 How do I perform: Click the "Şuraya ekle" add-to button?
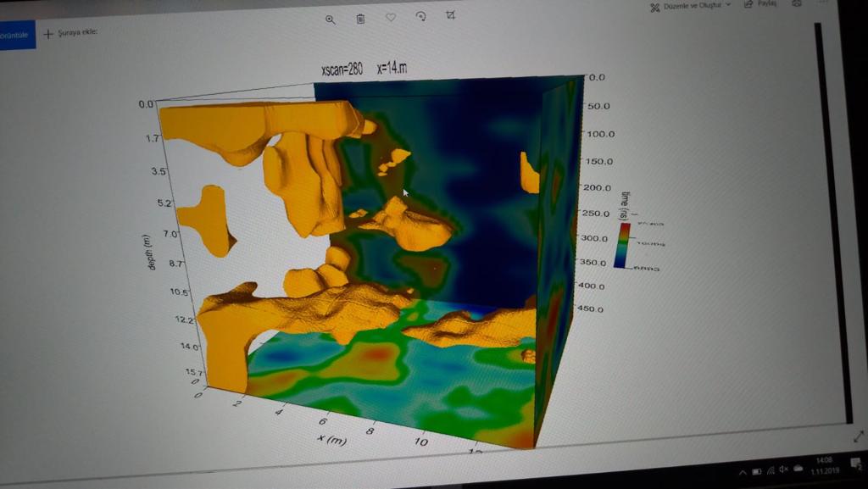pos(70,34)
